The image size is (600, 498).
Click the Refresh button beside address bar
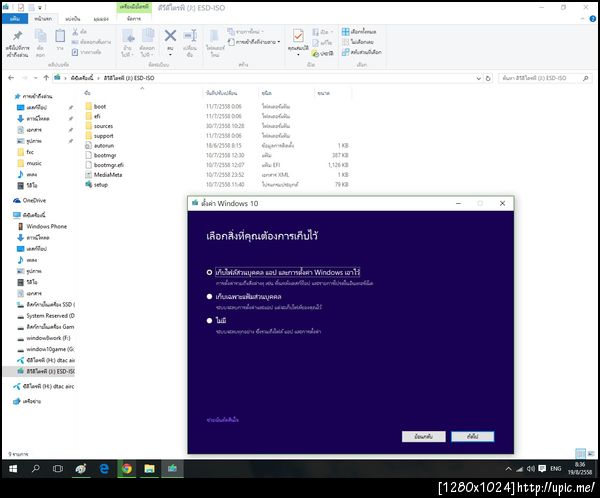point(488,78)
